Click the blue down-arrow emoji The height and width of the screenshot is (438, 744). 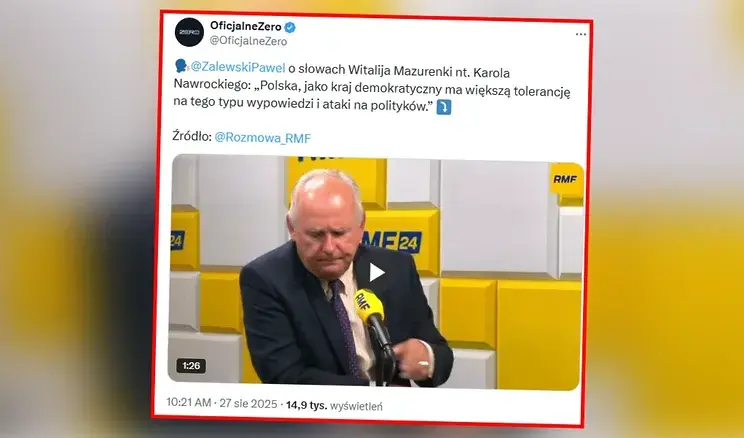tap(443, 107)
